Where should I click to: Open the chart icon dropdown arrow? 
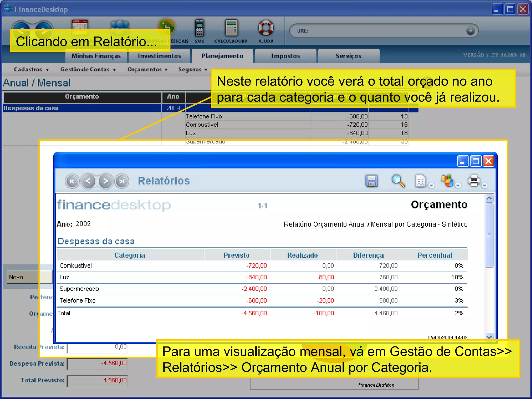tap(458, 185)
